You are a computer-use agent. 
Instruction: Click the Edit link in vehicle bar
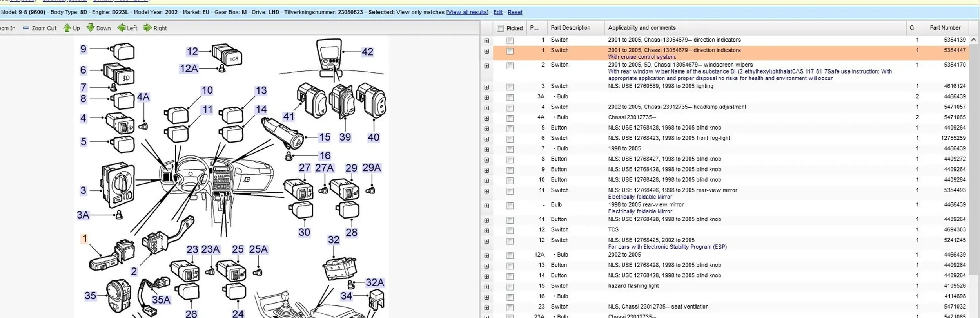[498, 12]
